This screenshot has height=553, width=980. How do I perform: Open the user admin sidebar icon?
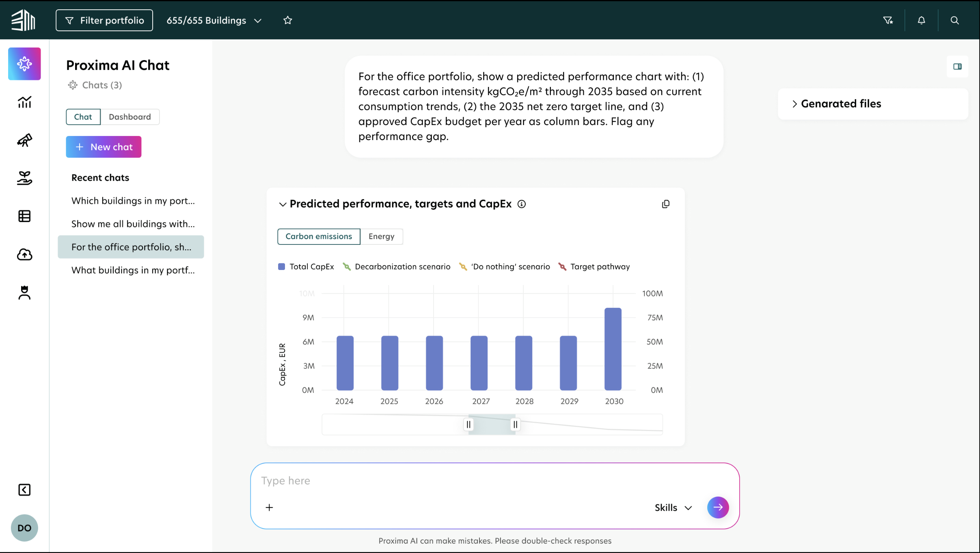pyautogui.click(x=24, y=292)
